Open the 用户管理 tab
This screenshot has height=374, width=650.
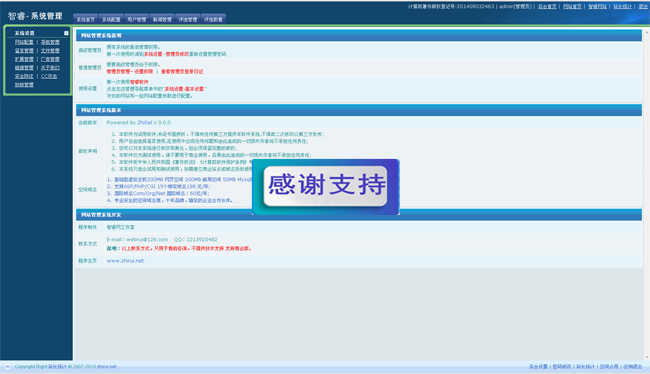pyautogui.click(x=136, y=19)
